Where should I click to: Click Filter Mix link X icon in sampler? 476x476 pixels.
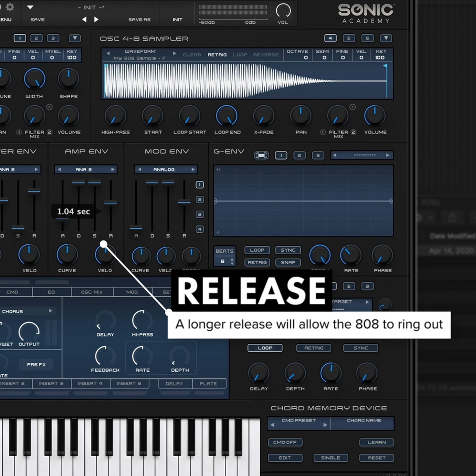click(353, 107)
